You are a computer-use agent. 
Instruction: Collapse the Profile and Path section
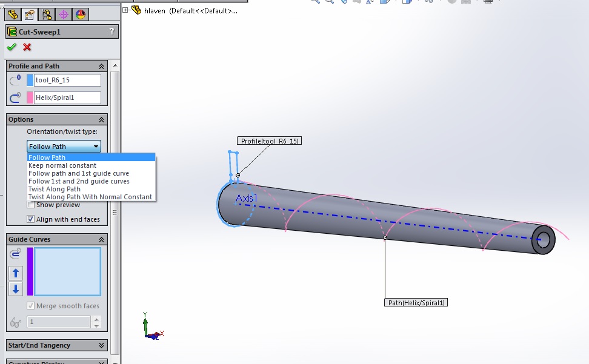tap(101, 66)
